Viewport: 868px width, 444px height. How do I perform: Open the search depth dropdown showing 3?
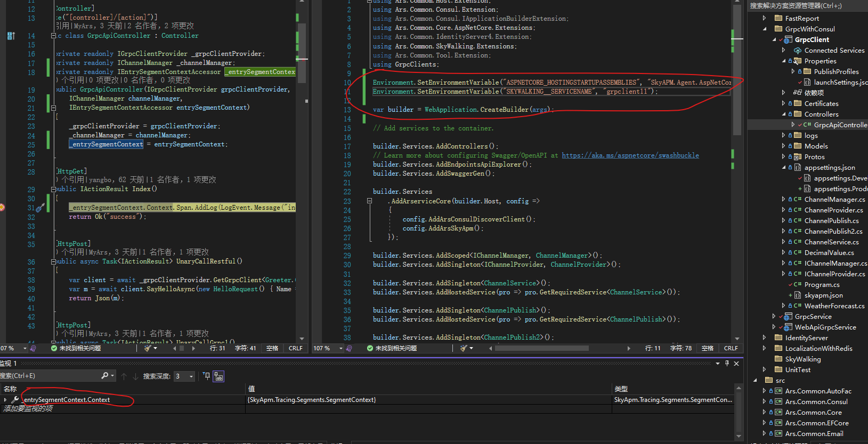pos(184,376)
